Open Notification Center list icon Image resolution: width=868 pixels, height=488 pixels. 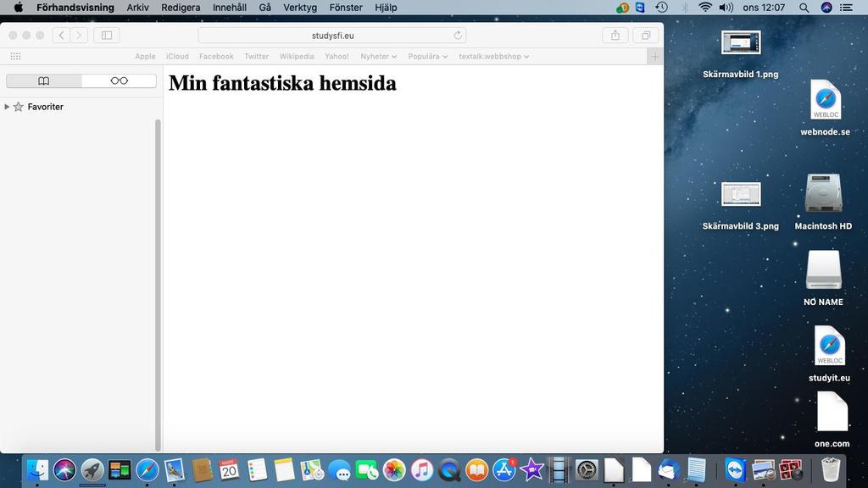point(847,7)
